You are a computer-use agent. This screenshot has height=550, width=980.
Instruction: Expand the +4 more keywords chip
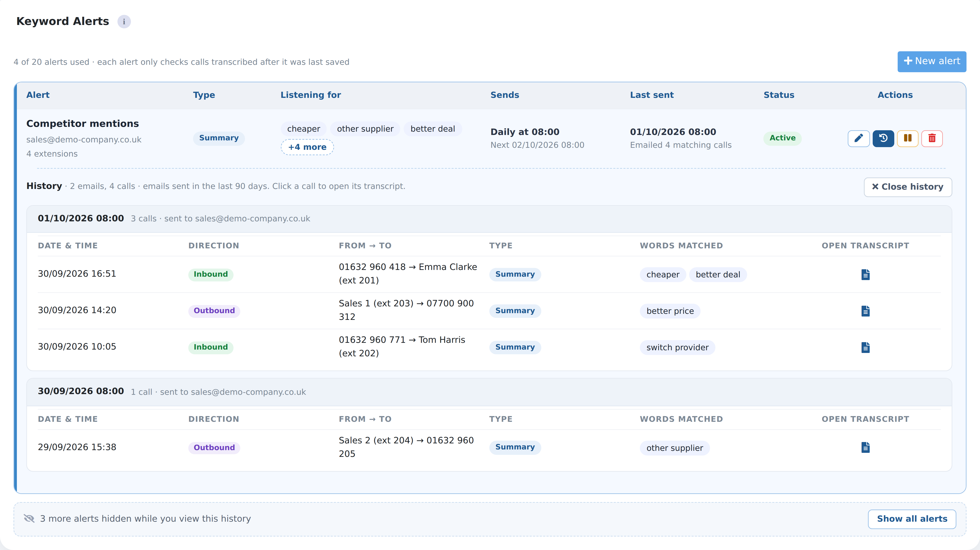tap(307, 147)
